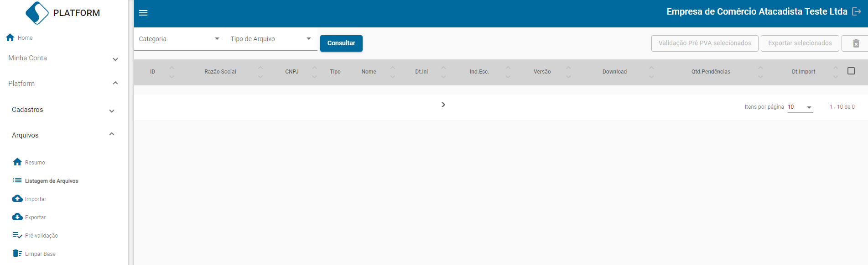Sort by CNPJ column arrows

314,72
